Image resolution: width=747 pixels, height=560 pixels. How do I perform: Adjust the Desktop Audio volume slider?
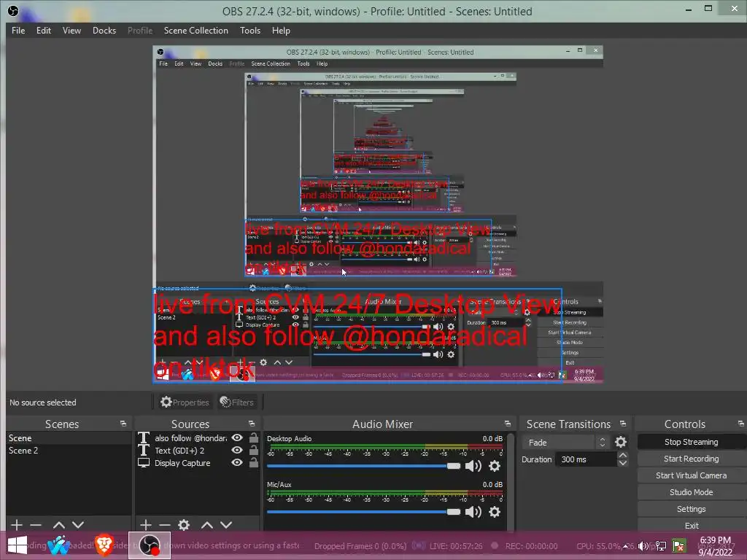pos(363,466)
